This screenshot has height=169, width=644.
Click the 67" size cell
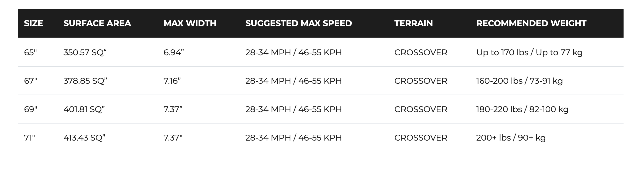tap(31, 81)
